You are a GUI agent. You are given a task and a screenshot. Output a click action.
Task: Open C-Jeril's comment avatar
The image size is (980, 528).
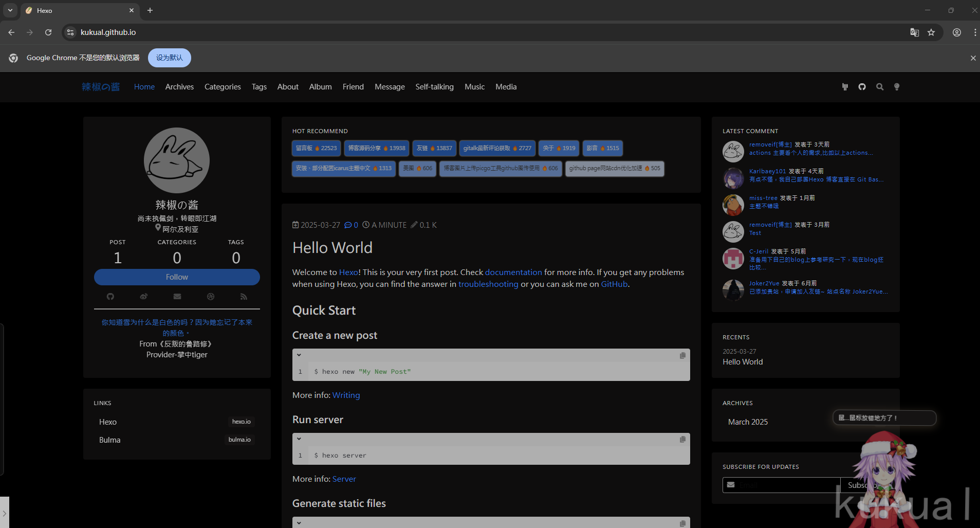point(733,259)
